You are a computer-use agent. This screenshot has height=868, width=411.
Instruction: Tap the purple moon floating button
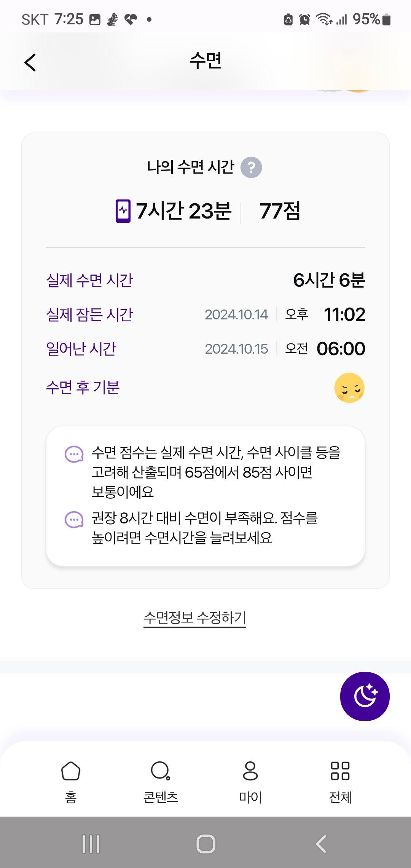pyautogui.click(x=365, y=696)
